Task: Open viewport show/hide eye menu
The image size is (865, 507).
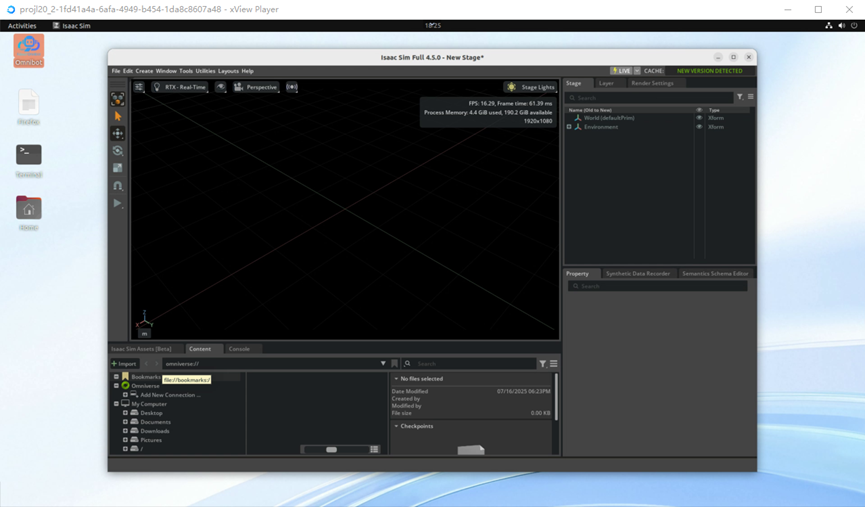Action: (x=220, y=87)
